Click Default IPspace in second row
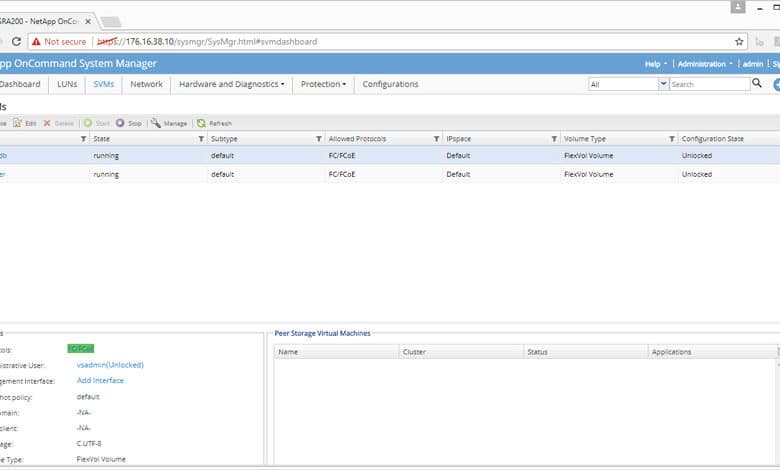Viewport: 780px width, 470px height. tap(458, 175)
